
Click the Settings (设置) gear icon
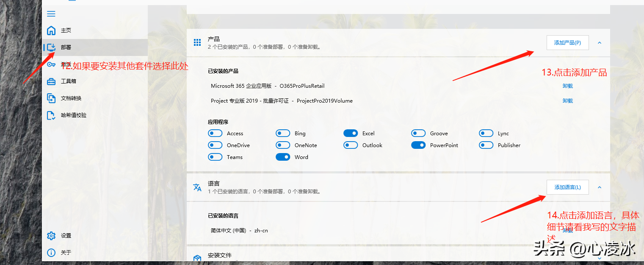pyautogui.click(x=51, y=236)
